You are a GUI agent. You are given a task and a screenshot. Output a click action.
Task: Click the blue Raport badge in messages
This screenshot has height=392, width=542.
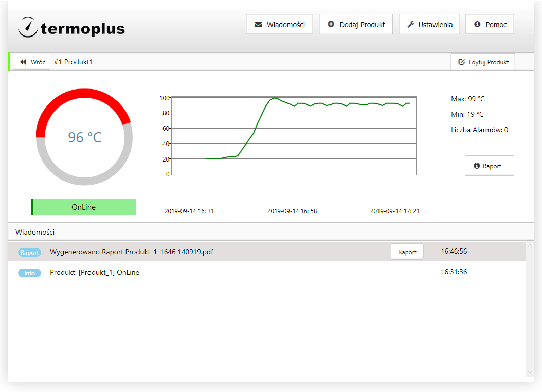[x=29, y=253]
